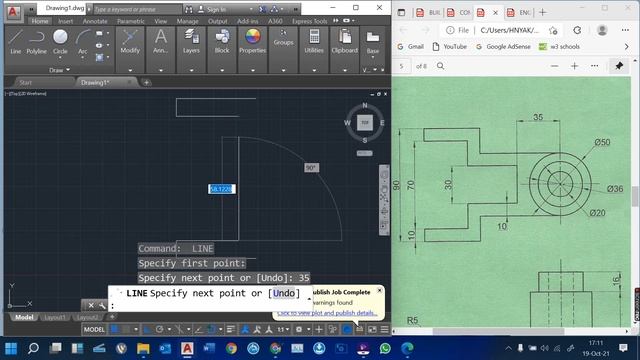
Task: Zoom out the PDF with minus icon
Action: point(554,66)
